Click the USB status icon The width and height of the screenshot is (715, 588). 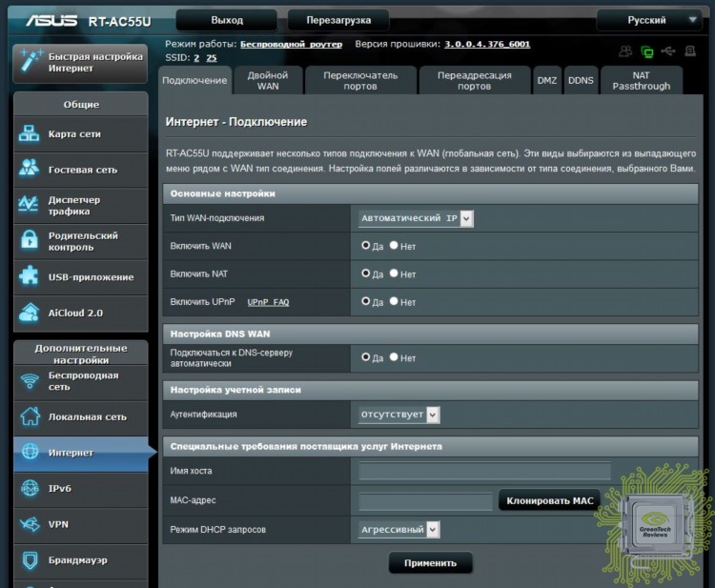(668, 51)
